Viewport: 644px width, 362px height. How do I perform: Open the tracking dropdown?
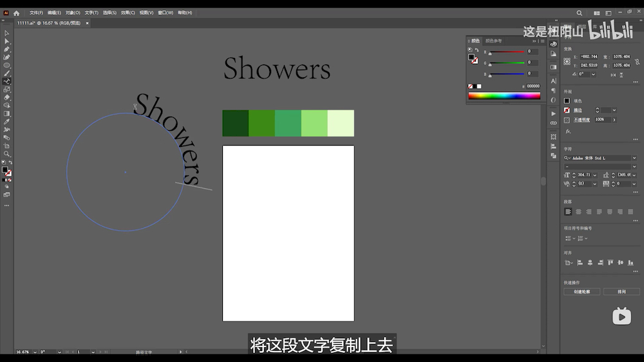point(634,184)
